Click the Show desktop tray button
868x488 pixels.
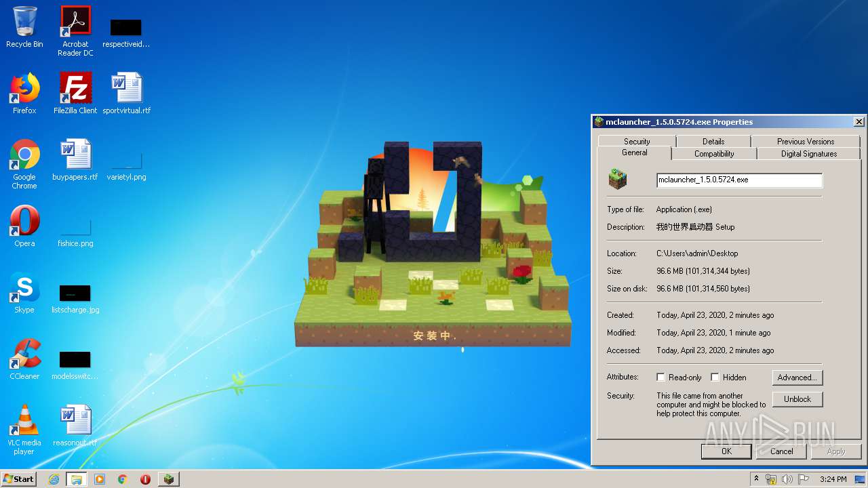click(860, 479)
